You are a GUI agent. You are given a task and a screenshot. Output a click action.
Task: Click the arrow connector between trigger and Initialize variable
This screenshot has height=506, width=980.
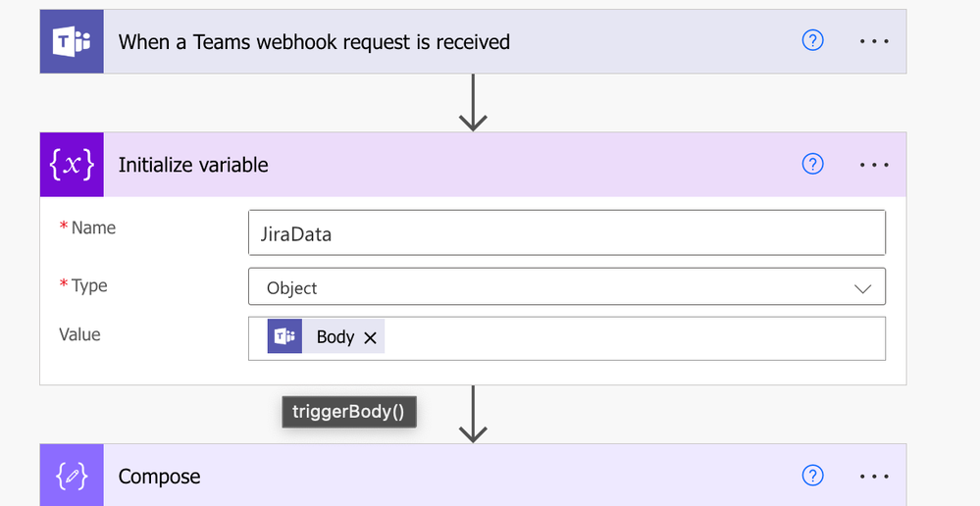click(x=473, y=103)
